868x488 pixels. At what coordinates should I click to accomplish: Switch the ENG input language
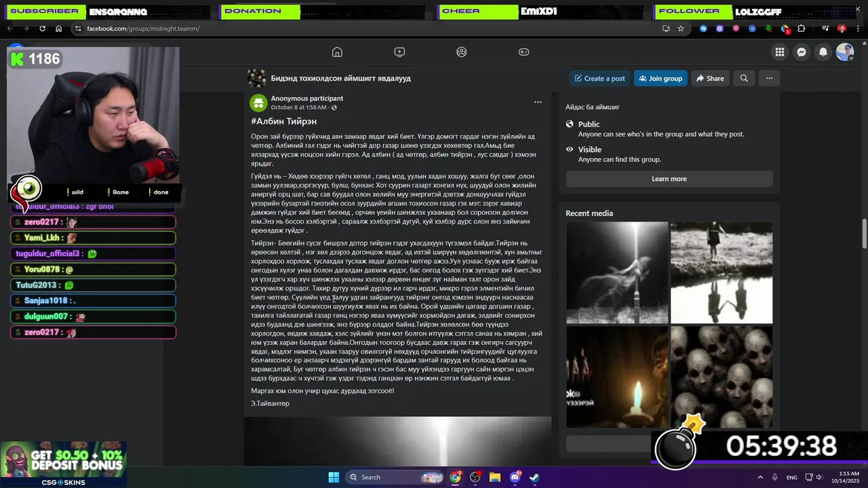click(791, 477)
